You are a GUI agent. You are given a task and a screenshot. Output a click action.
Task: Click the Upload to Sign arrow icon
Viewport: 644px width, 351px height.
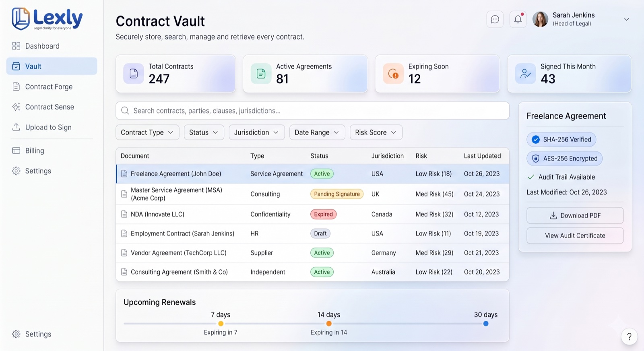click(x=16, y=127)
